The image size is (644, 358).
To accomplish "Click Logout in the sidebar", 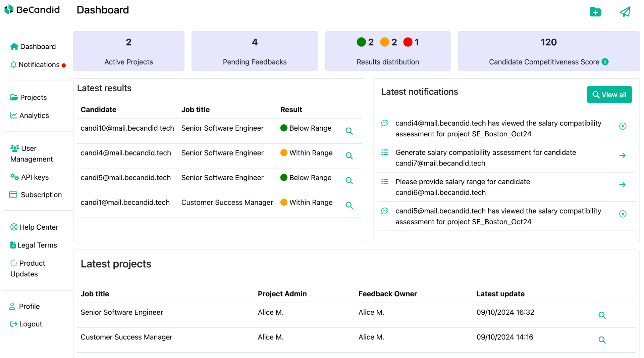I will 26,324.
